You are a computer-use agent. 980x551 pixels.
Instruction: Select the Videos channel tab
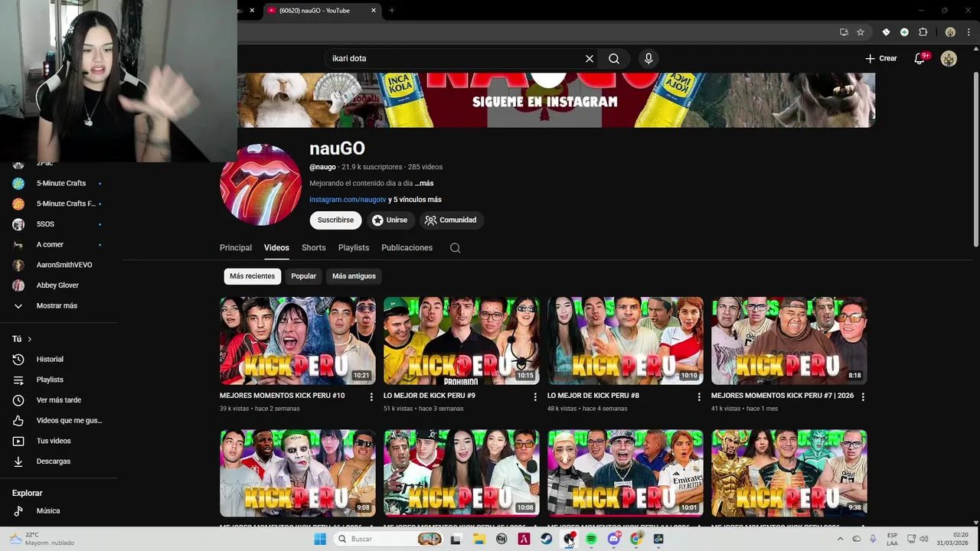[x=276, y=248]
